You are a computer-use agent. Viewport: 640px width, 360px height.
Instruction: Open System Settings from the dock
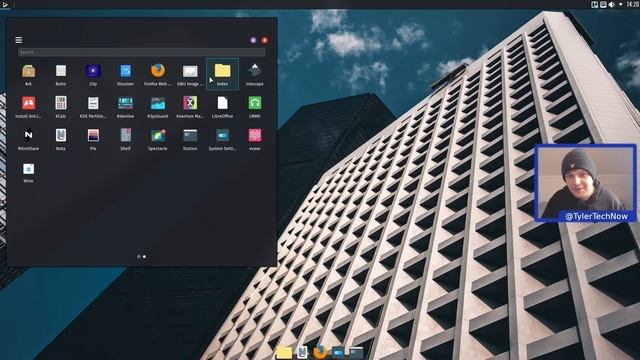338,352
